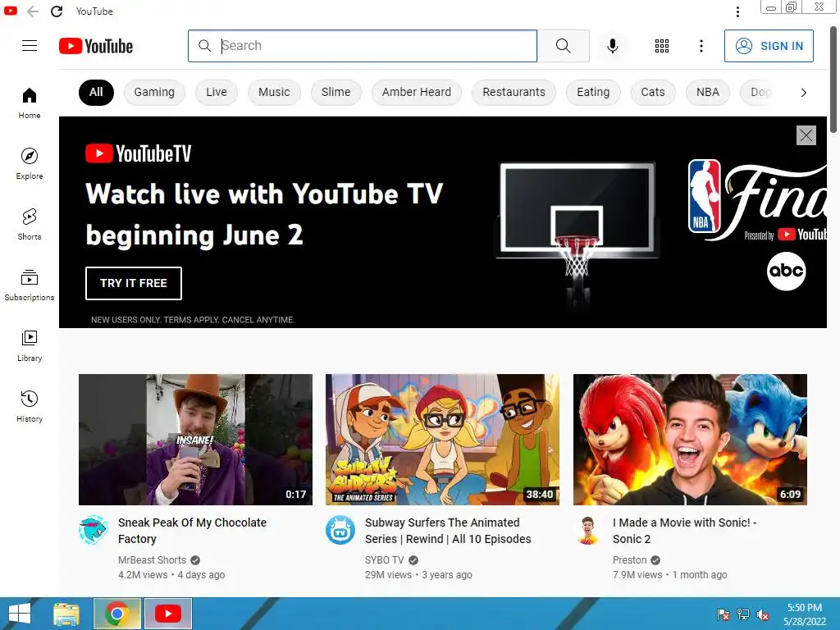
Task: Click the SIGN IN button
Action: pyautogui.click(x=769, y=46)
